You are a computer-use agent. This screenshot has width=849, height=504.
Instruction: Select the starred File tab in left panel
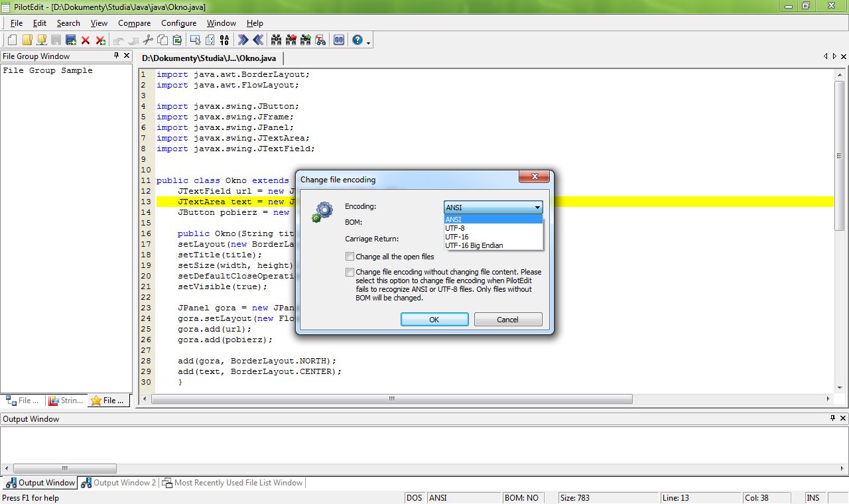coord(107,401)
